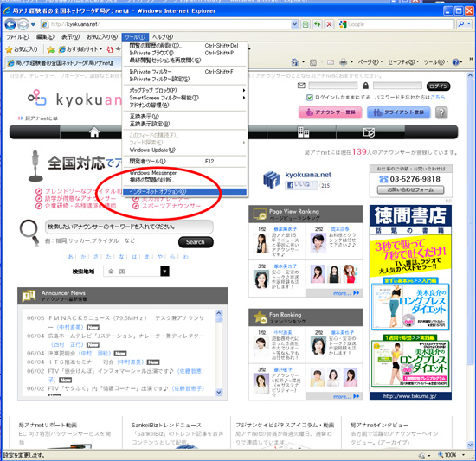Click the gray question mark help icon
This screenshot has width=476, height=461.
441,112
